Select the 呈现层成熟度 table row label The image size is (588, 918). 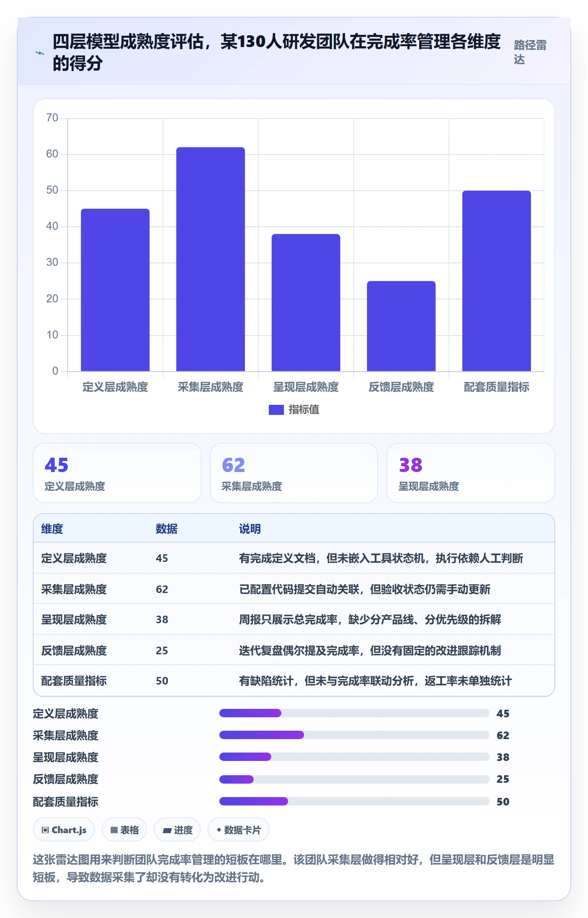(74, 619)
